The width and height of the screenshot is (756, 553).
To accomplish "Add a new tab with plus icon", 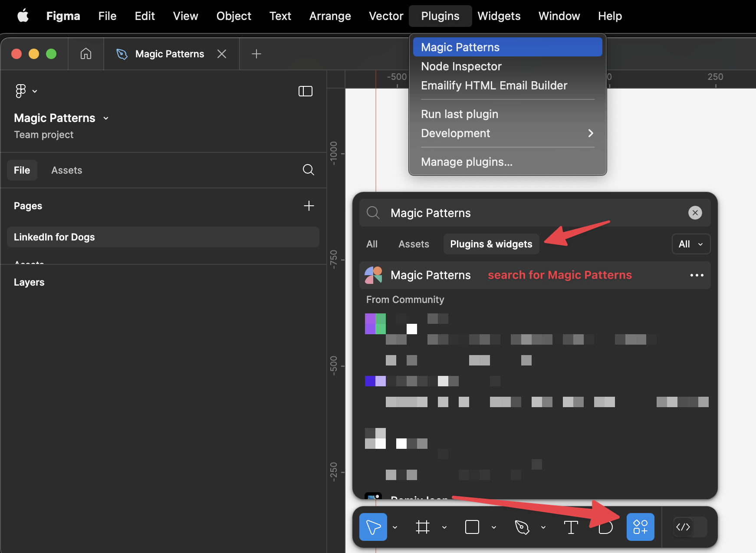I will [x=256, y=54].
